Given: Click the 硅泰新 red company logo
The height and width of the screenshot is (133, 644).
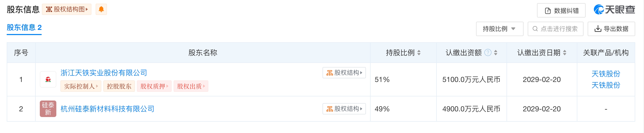Looking at the screenshot, I should (x=48, y=109).
